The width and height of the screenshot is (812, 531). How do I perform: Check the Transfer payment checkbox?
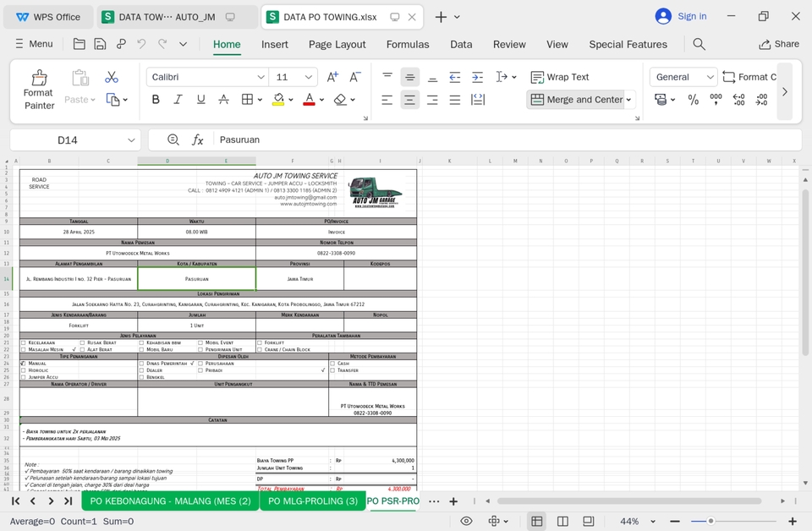pyautogui.click(x=332, y=370)
